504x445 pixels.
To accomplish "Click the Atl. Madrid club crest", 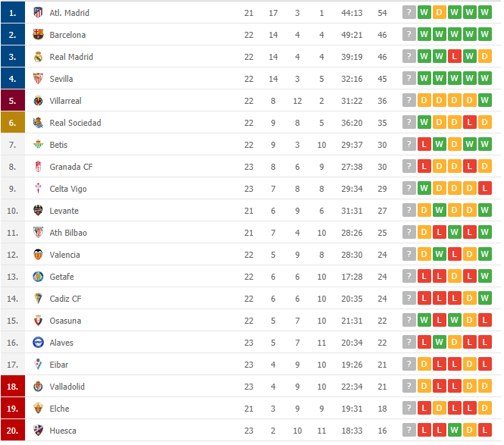I will 38,13.
